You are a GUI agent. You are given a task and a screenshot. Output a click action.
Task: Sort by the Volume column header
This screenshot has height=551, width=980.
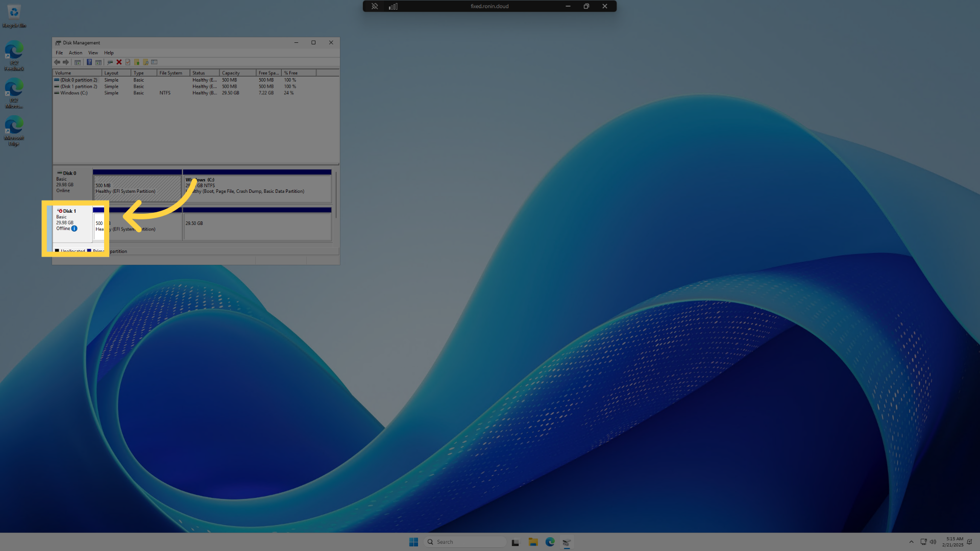point(78,73)
